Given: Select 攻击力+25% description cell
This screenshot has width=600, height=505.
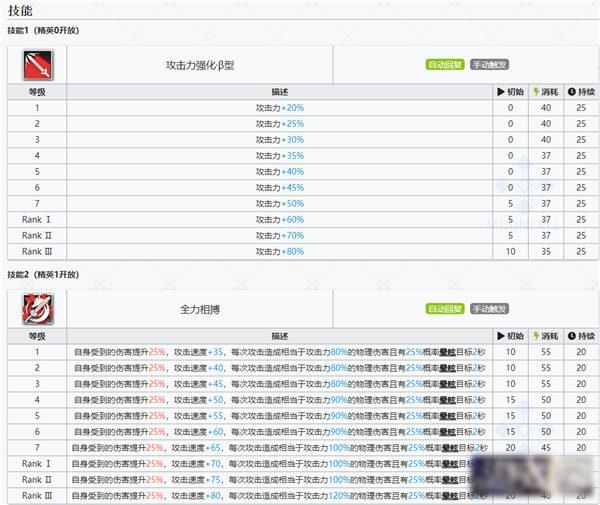Looking at the screenshot, I should [279, 124].
